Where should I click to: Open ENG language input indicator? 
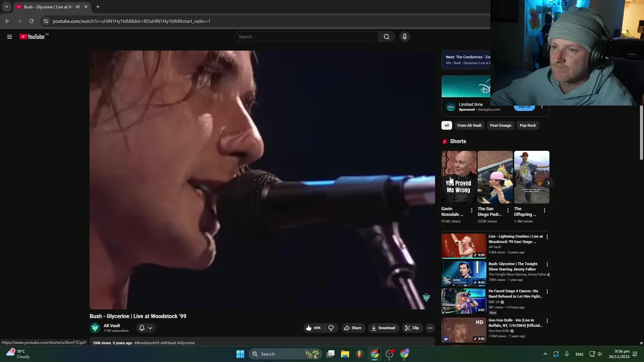pos(580,354)
